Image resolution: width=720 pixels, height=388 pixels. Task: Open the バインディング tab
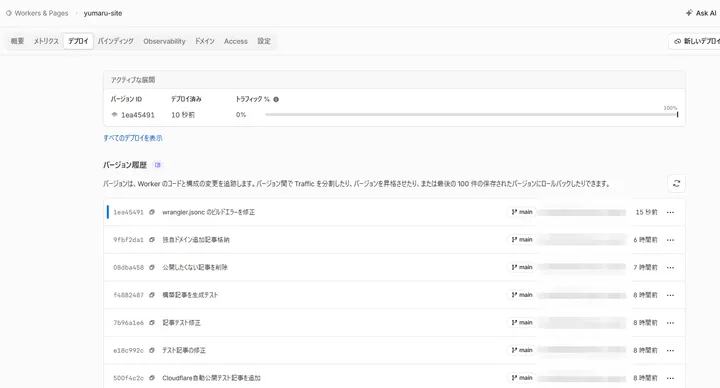(116, 41)
